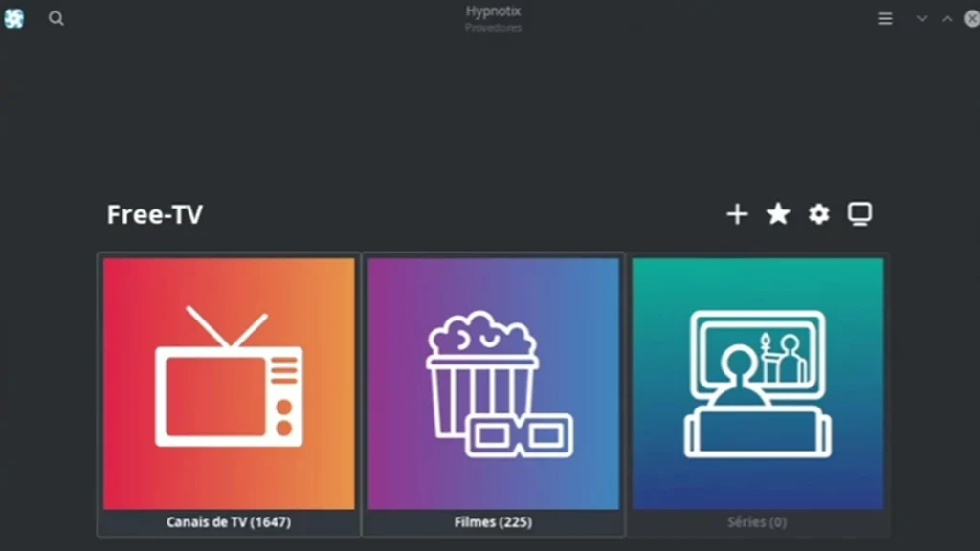Select the 'Filmes (225)' label

coord(493,521)
